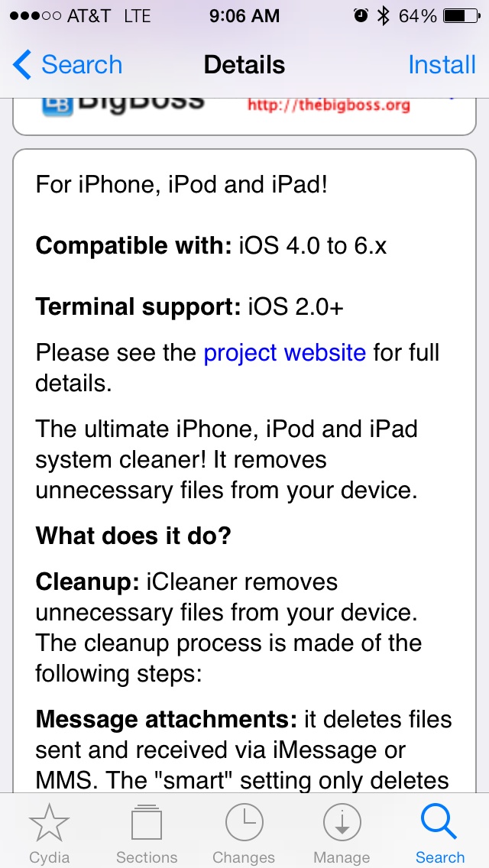Tap the Bluetooth status bar icon

click(x=384, y=16)
